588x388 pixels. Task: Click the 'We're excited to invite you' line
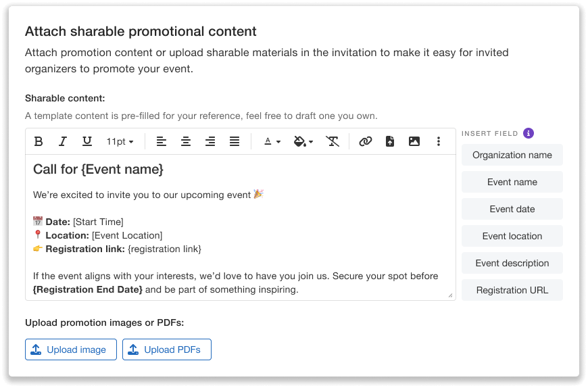pos(148,195)
